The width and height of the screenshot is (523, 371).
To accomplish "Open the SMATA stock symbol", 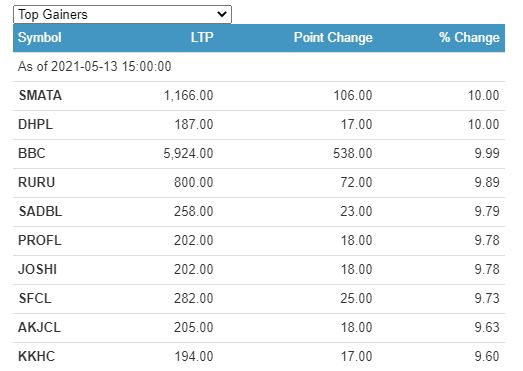I will point(40,95).
